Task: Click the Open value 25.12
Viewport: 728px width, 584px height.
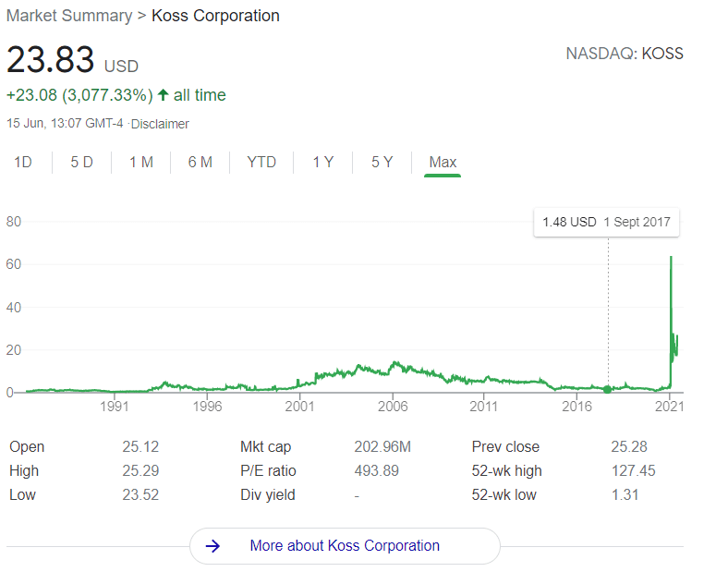Action: point(140,446)
